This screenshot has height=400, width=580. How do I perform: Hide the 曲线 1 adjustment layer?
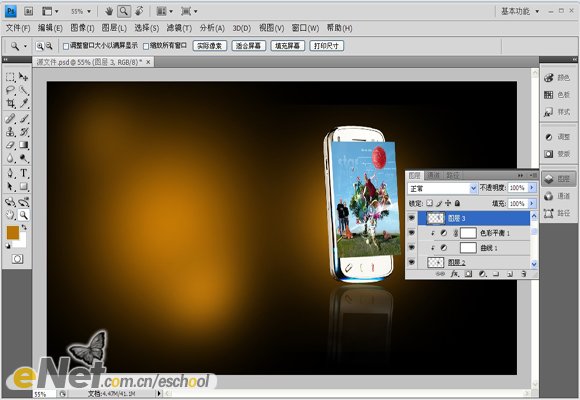(411, 248)
